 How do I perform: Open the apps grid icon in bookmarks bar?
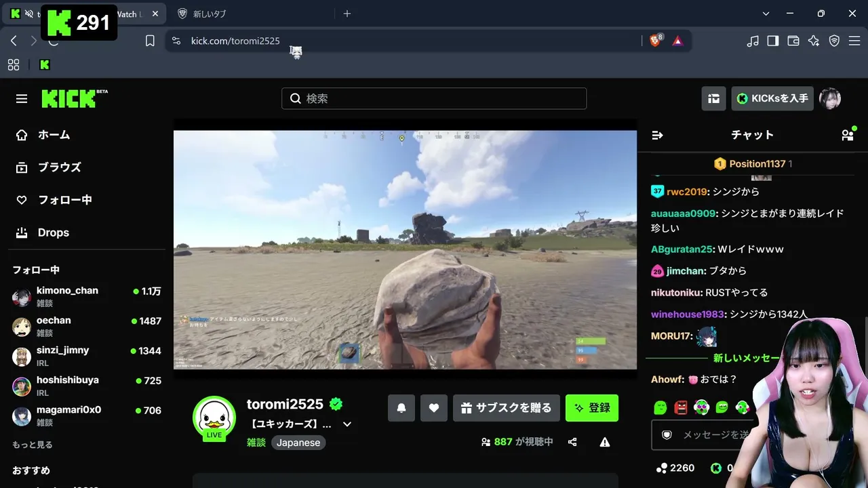pos(14,65)
